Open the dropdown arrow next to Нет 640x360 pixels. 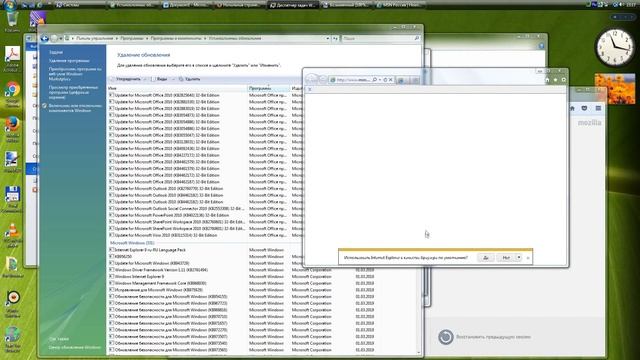[519, 258]
